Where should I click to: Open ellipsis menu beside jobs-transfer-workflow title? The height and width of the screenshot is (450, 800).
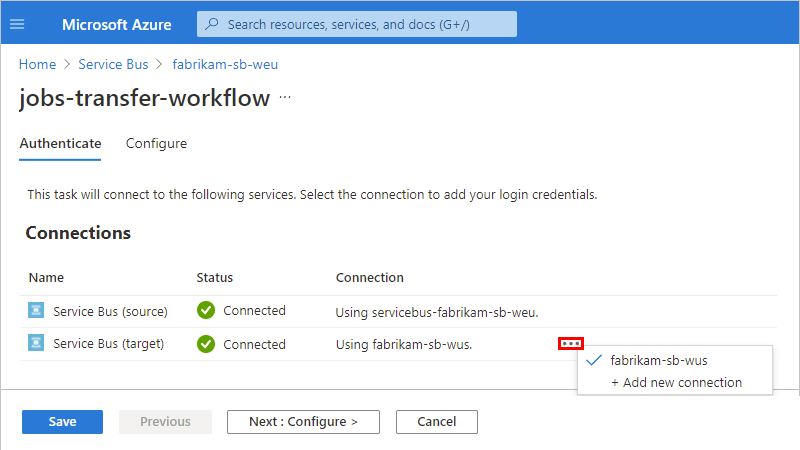pos(285,98)
